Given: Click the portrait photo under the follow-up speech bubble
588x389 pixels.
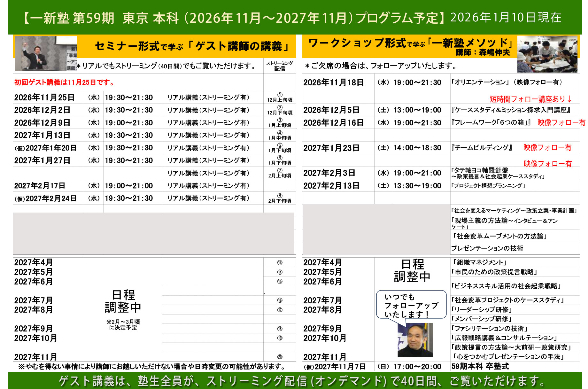Looking at the screenshot, I should point(415,340).
